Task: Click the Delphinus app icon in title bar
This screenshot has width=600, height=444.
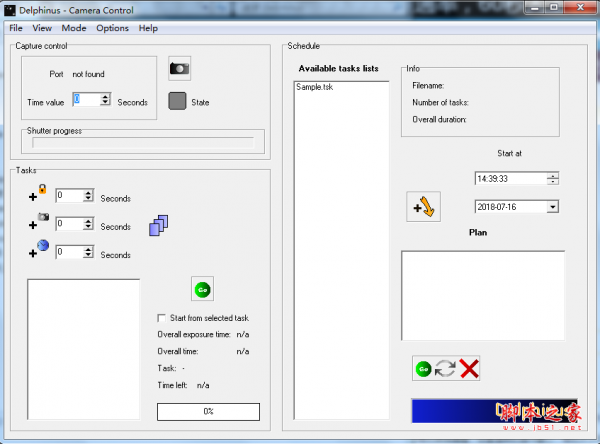Action: (x=10, y=10)
